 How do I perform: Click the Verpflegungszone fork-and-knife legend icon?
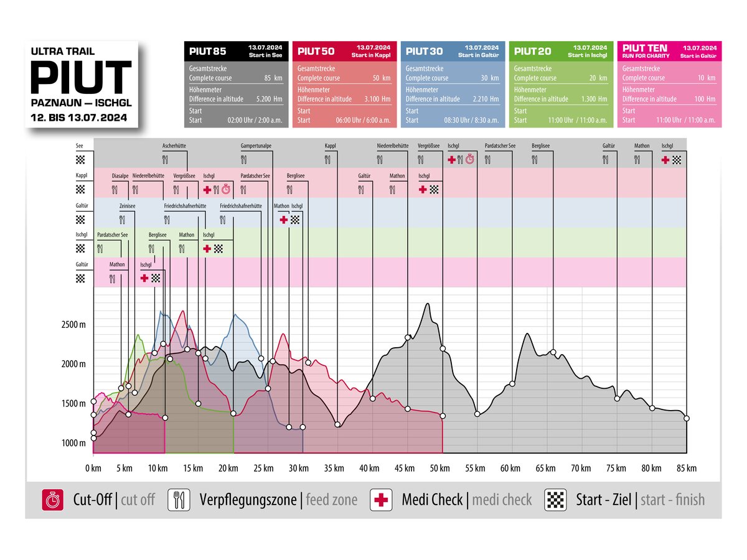(179, 500)
